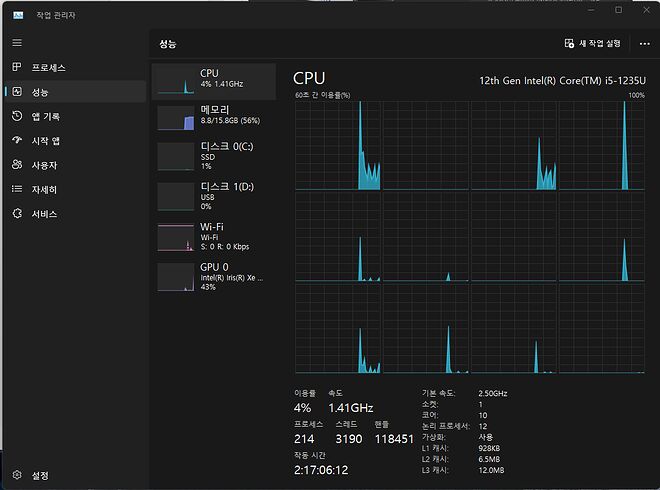Click the 118451 handle count value

click(394, 439)
